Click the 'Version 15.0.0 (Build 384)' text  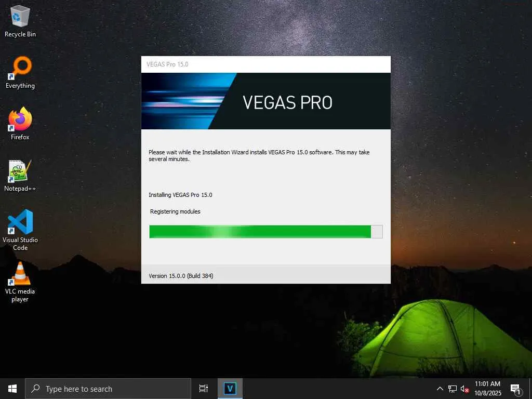point(181,276)
